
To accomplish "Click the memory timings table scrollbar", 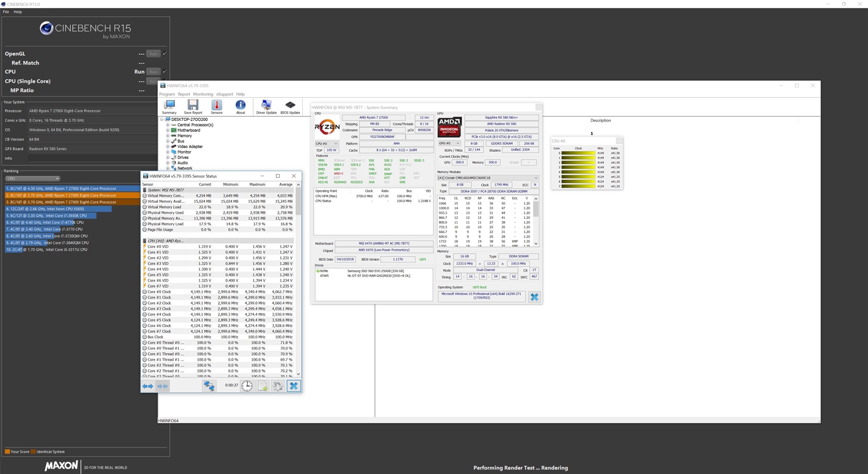I will (x=536, y=221).
